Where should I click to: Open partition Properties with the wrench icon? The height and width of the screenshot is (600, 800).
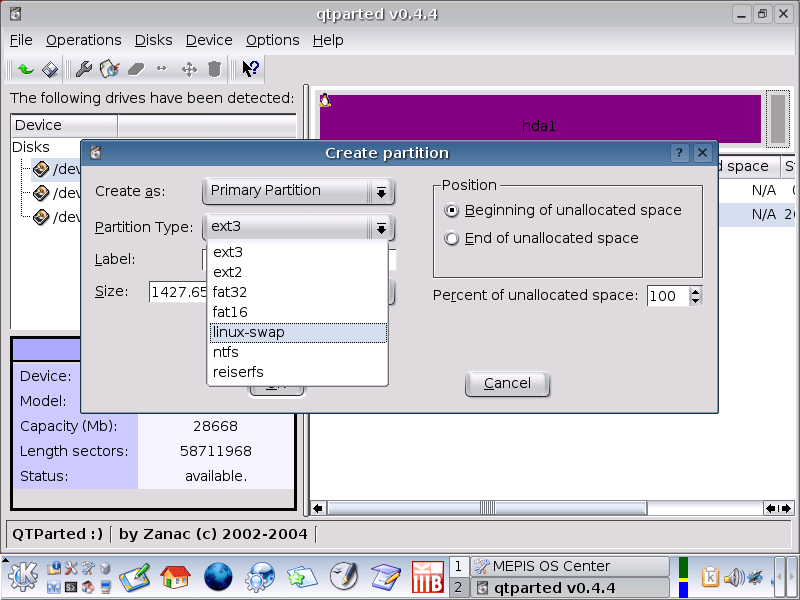[85, 68]
